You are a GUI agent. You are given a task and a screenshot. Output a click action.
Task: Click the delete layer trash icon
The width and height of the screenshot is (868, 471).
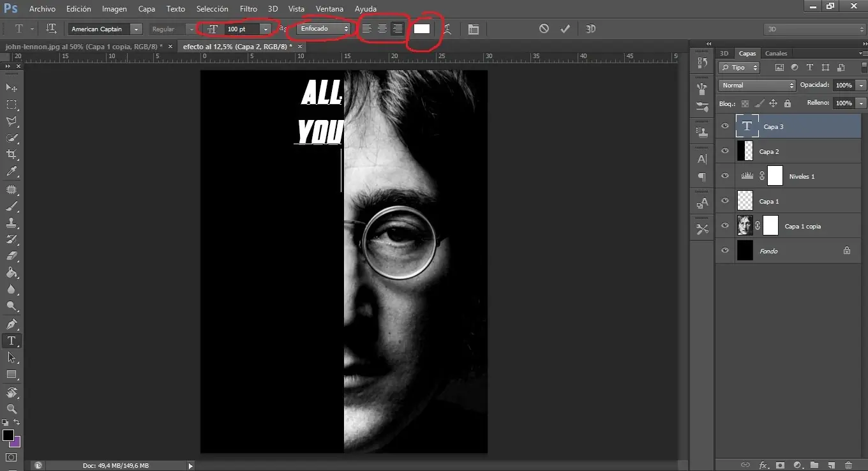pos(848,465)
